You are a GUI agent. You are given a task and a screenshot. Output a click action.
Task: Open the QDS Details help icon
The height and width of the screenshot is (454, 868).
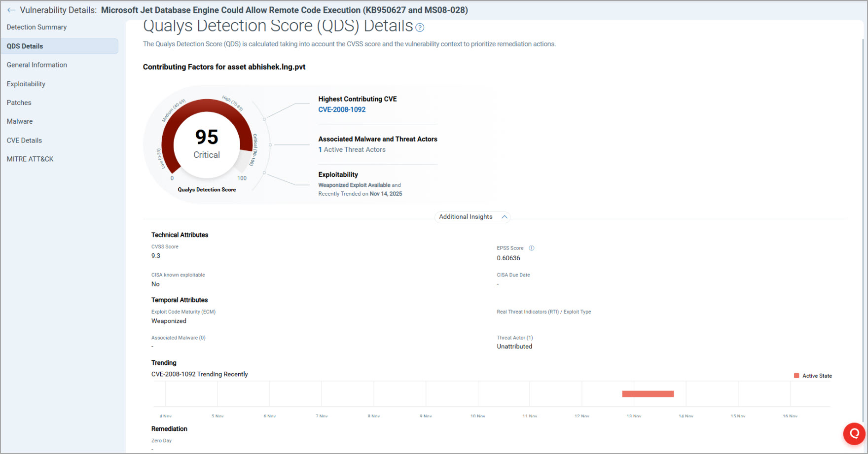[x=420, y=28]
